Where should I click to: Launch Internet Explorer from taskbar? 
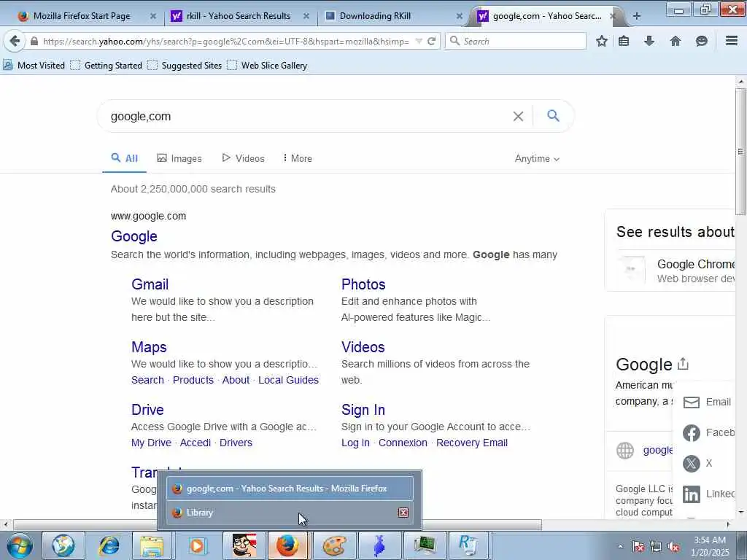108,545
